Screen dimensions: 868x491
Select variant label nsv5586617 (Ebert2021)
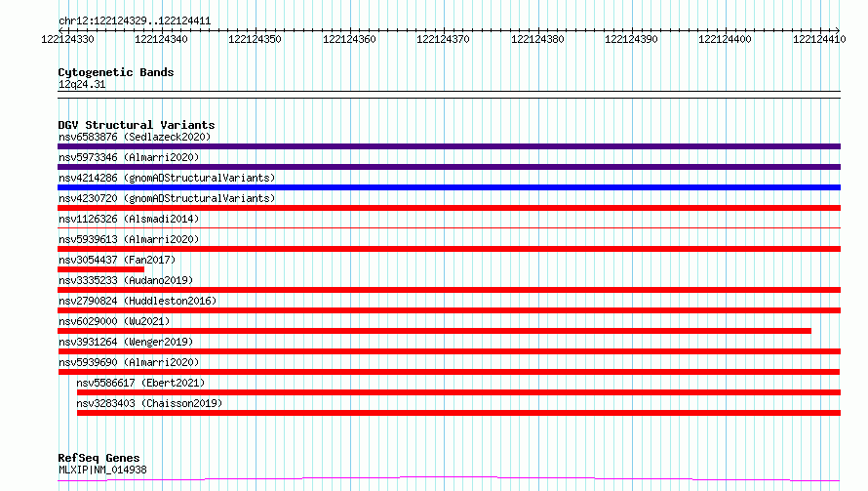pyautogui.click(x=140, y=383)
